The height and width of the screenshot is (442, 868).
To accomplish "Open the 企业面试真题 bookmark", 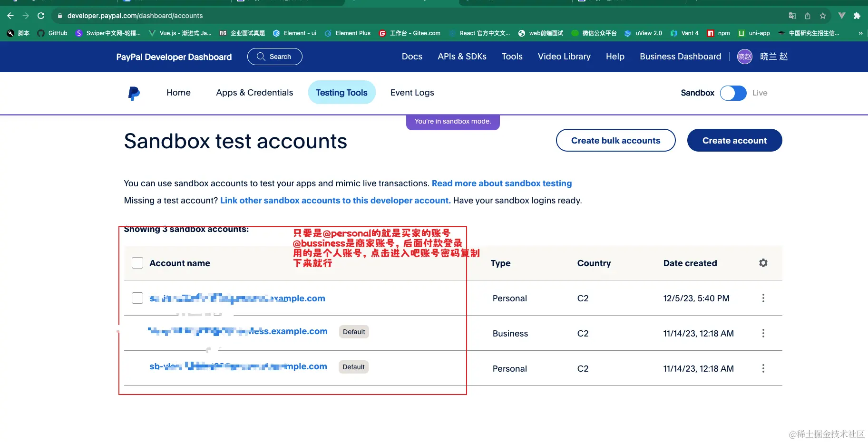I will (242, 33).
